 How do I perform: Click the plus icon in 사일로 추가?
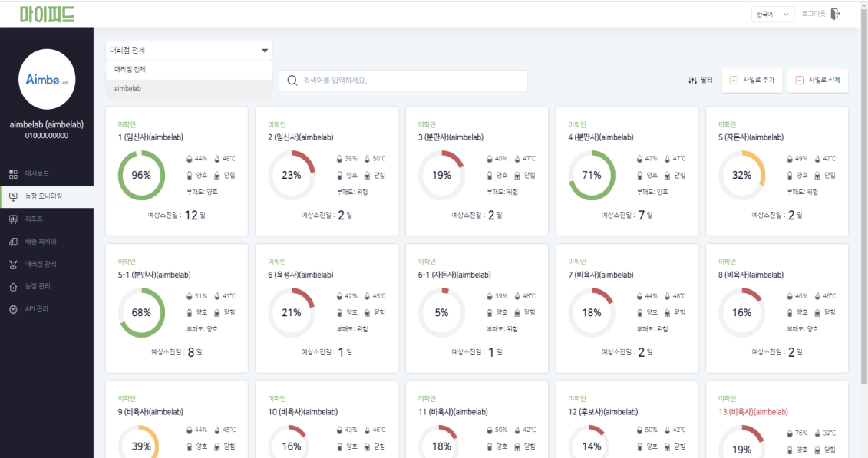pyautogui.click(x=734, y=81)
